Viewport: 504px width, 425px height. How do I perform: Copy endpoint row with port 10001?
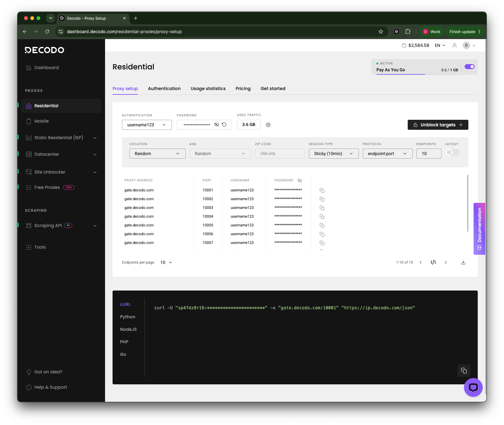point(322,190)
